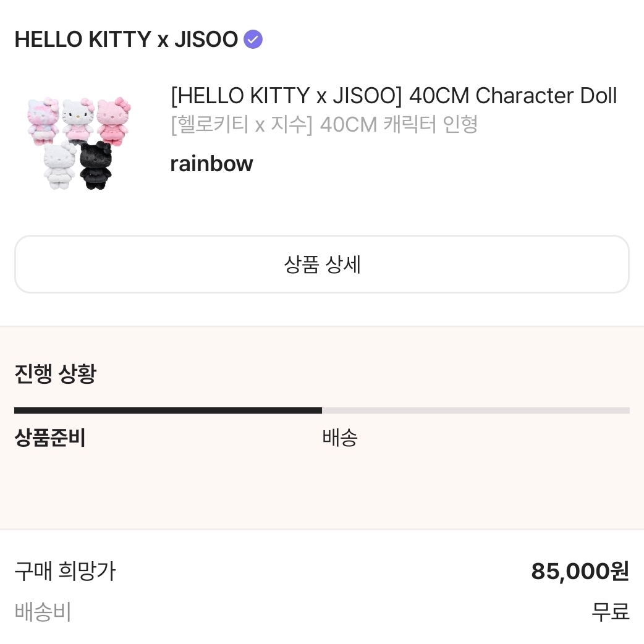This screenshot has height=644, width=644.
Task: Select the Korean product name 헬로키티 x 지수
Action: tap(324, 124)
